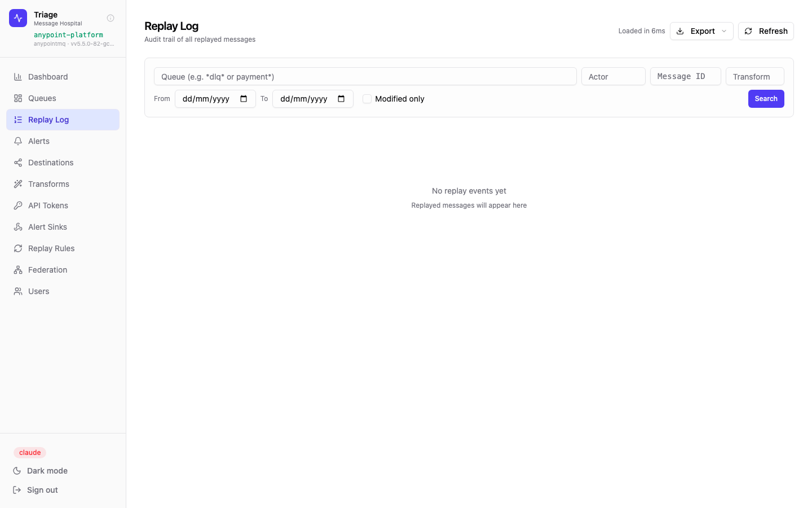Open Destinations page
Screen dimensions: 812x508
pyautogui.click(x=63, y=163)
